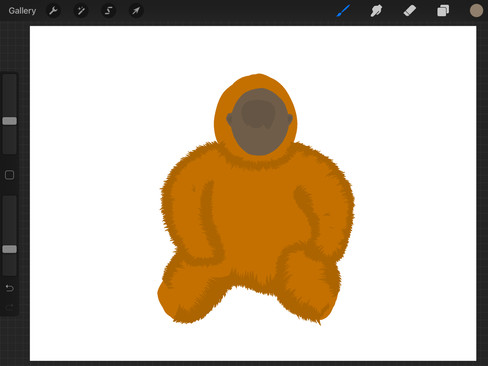Open the active color picker circle
This screenshot has width=488, height=366.
(x=476, y=11)
